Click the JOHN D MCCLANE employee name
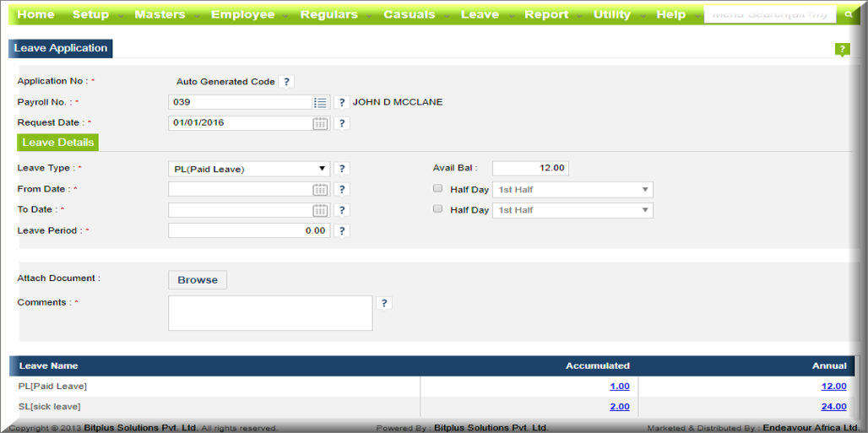The width and height of the screenshot is (868, 433). coord(398,102)
